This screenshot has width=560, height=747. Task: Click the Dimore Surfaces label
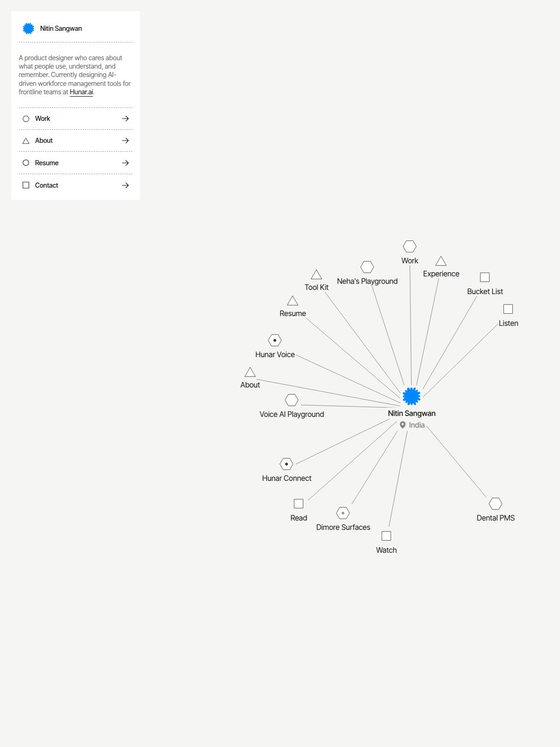coord(343,527)
